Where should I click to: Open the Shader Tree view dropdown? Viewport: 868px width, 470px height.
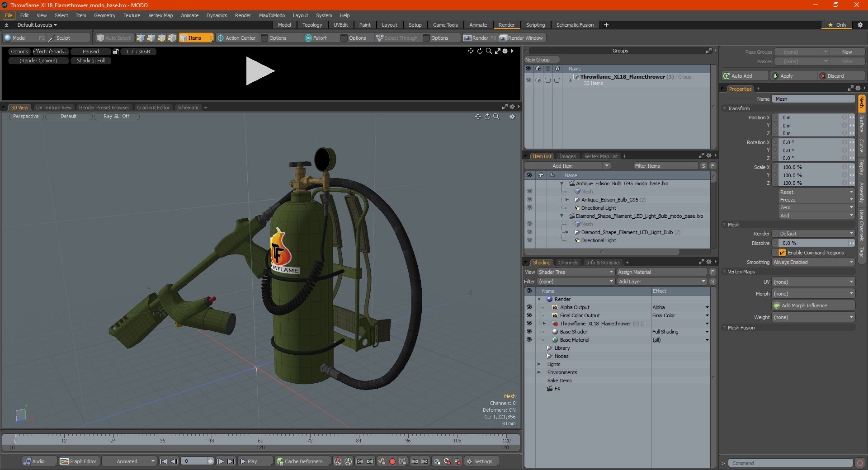pyautogui.click(x=576, y=272)
